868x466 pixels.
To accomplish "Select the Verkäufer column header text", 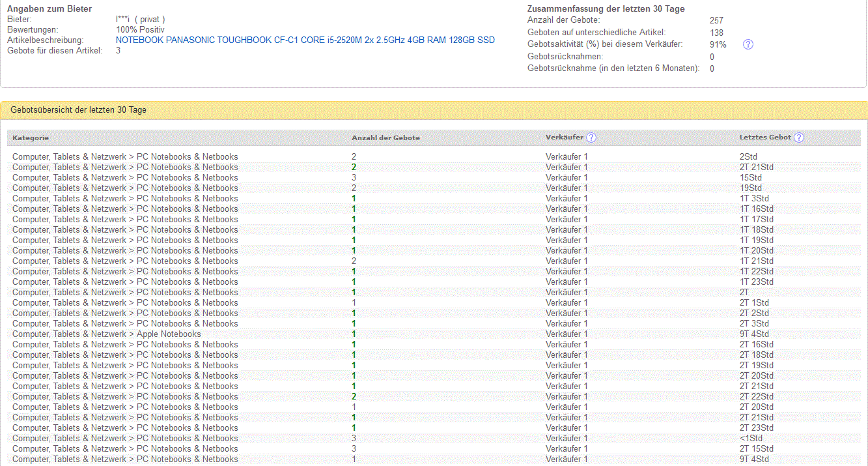I will pyautogui.click(x=564, y=138).
